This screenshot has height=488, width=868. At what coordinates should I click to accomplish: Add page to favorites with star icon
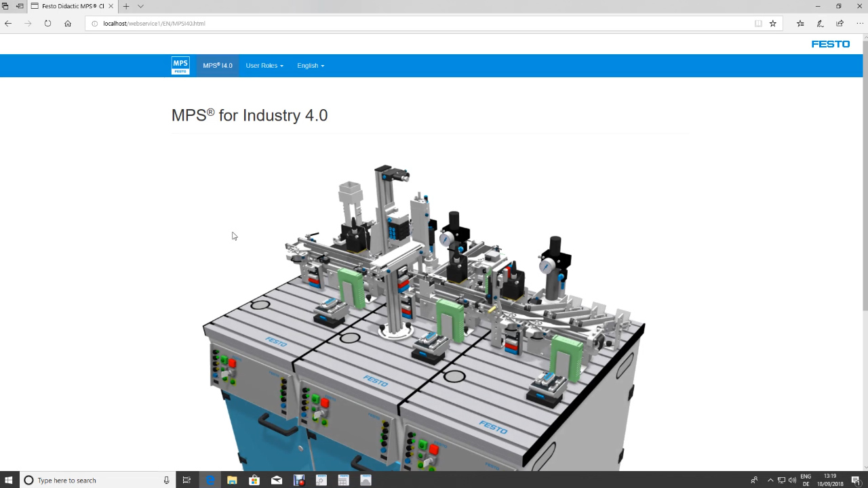point(772,23)
